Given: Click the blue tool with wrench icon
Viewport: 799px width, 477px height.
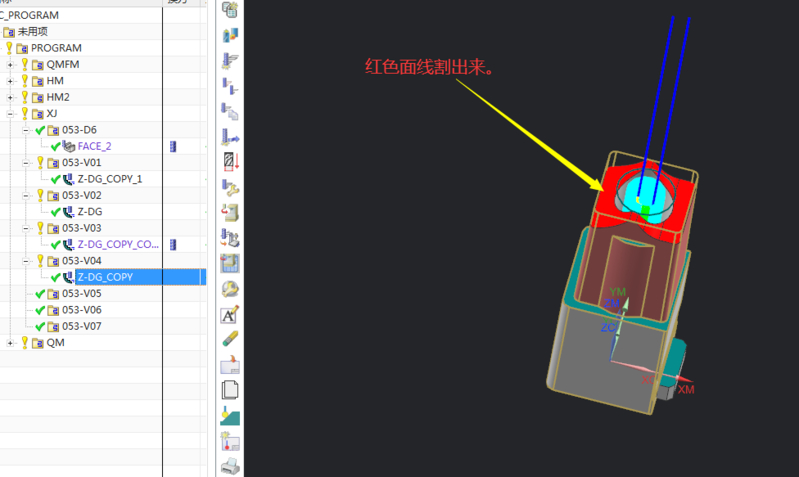Looking at the screenshot, I should [229, 187].
